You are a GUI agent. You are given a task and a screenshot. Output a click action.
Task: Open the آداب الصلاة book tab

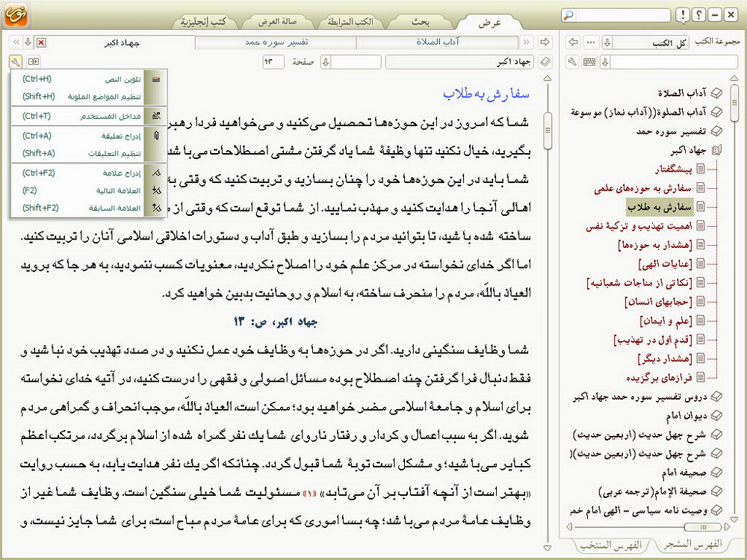(x=437, y=42)
